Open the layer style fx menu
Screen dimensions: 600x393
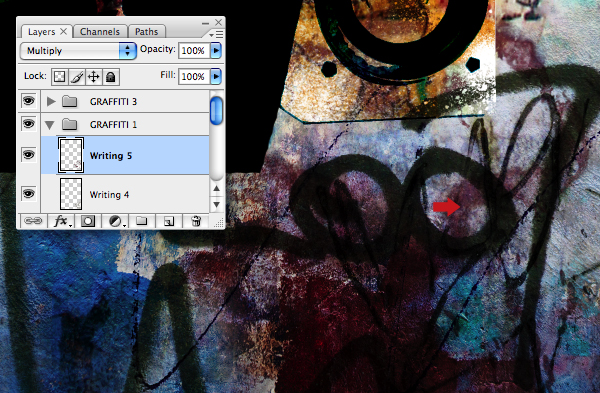tap(61, 221)
